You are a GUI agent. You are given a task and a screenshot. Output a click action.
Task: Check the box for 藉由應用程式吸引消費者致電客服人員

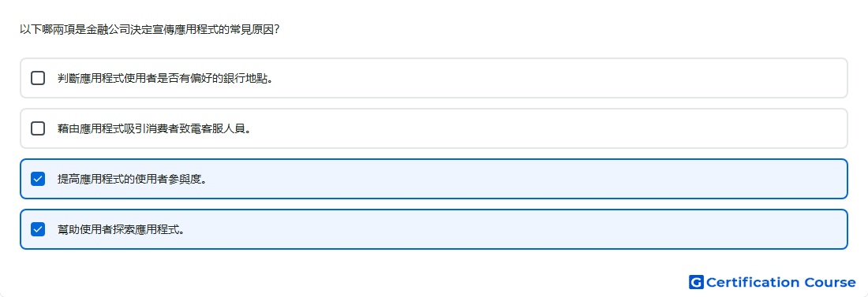click(38, 128)
